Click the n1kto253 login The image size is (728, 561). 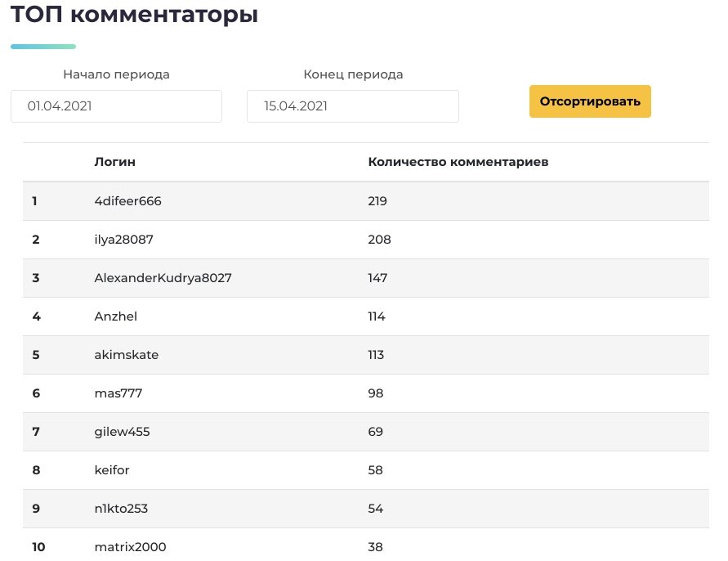121,509
